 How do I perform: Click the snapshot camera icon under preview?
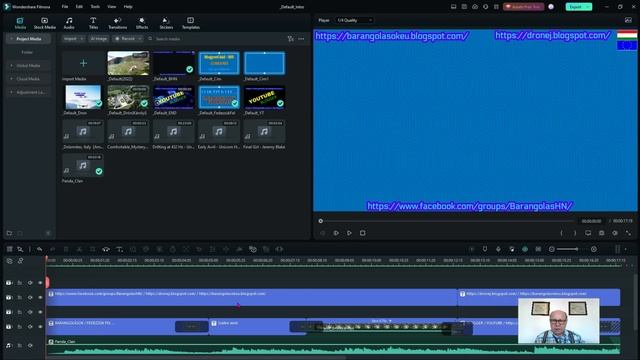pyautogui.click(x=601, y=233)
